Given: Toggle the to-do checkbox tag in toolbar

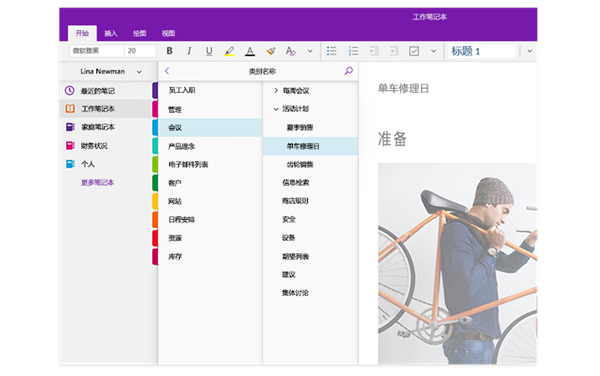Looking at the screenshot, I should coord(414,51).
